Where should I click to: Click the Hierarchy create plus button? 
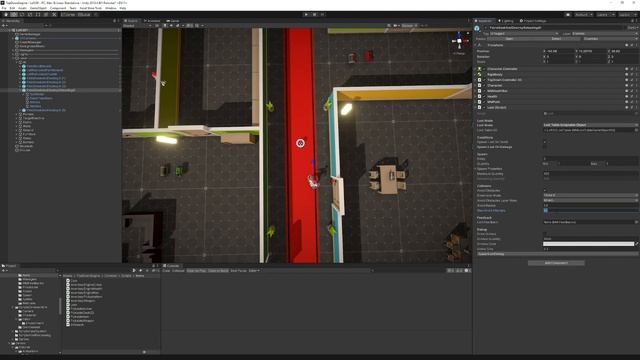[4, 26]
